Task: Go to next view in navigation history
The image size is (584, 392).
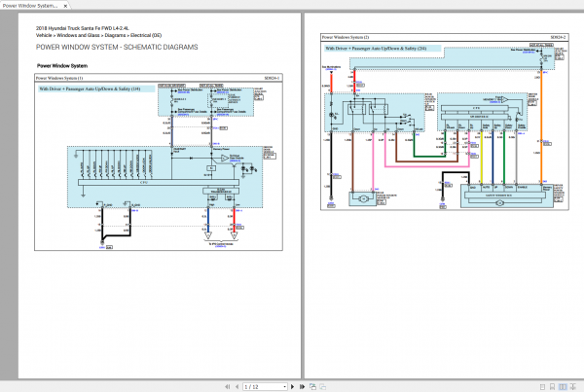Action: point(322,387)
